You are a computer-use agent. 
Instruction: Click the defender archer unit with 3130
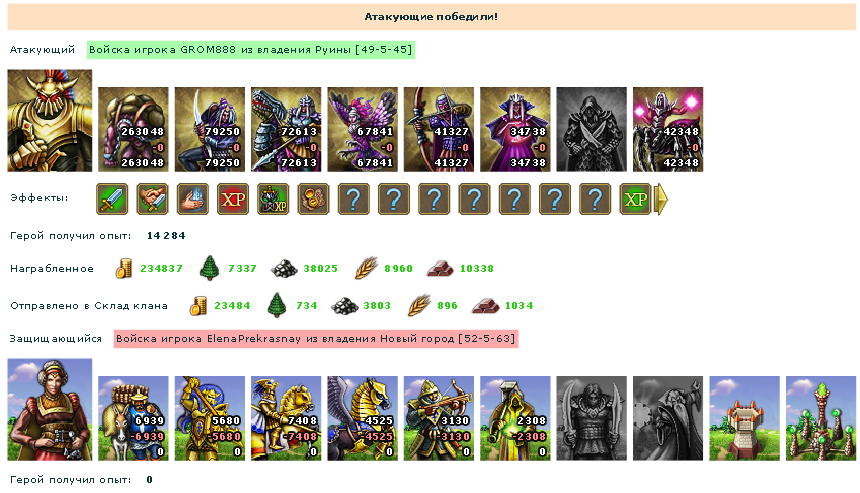pos(439,418)
